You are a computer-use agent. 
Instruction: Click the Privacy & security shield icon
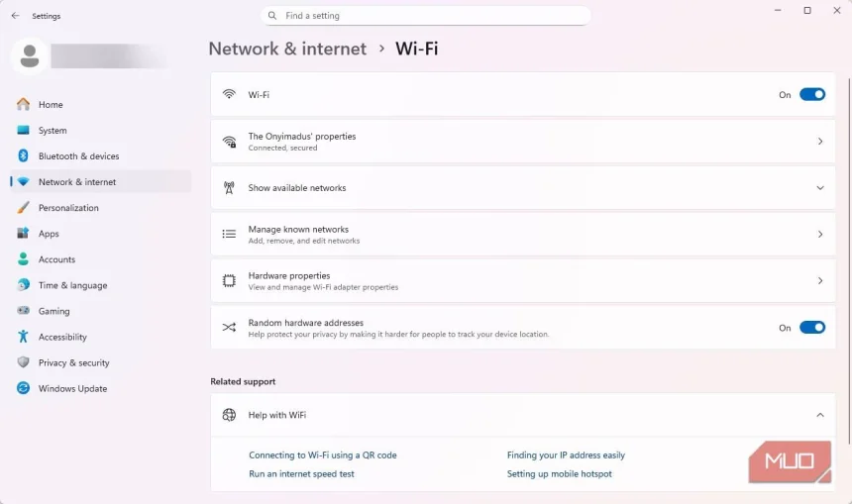pyautogui.click(x=23, y=363)
